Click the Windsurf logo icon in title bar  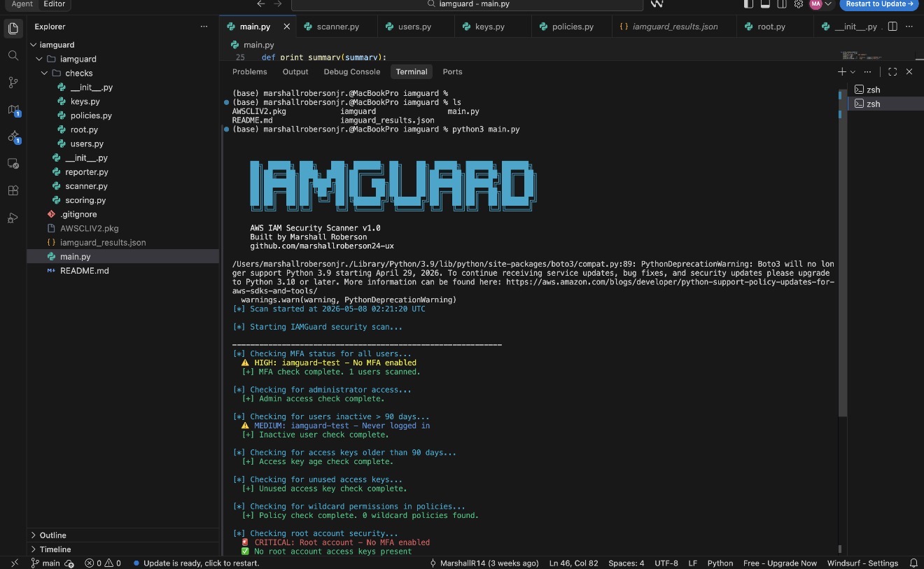pyautogui.click(x=657, y=4)
